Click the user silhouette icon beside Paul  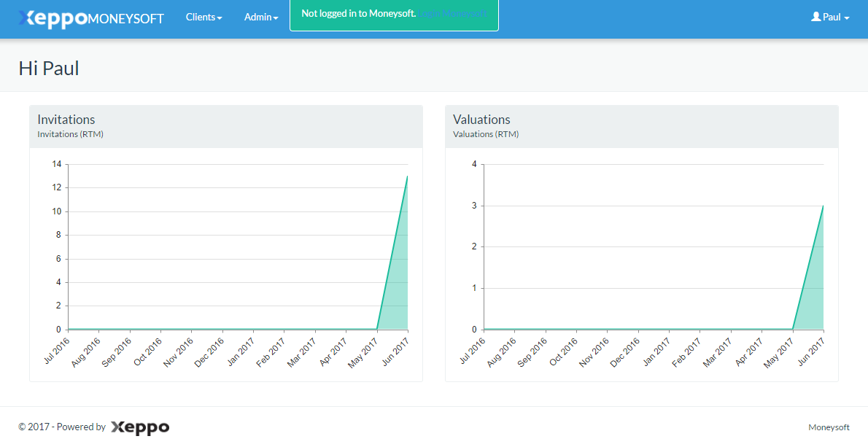[816, 17]
